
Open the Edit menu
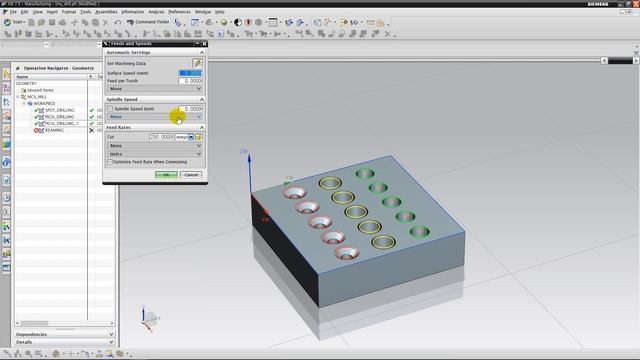(24, 12)
